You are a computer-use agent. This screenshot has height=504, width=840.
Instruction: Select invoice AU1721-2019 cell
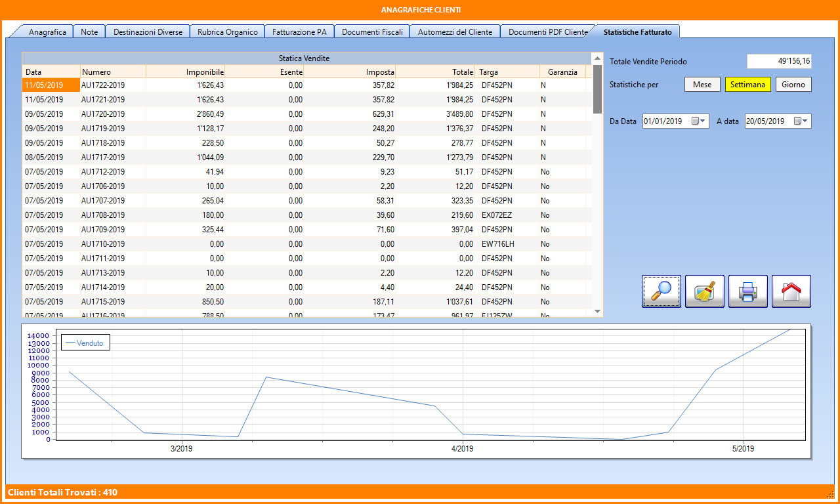click(x=113, y=100)
